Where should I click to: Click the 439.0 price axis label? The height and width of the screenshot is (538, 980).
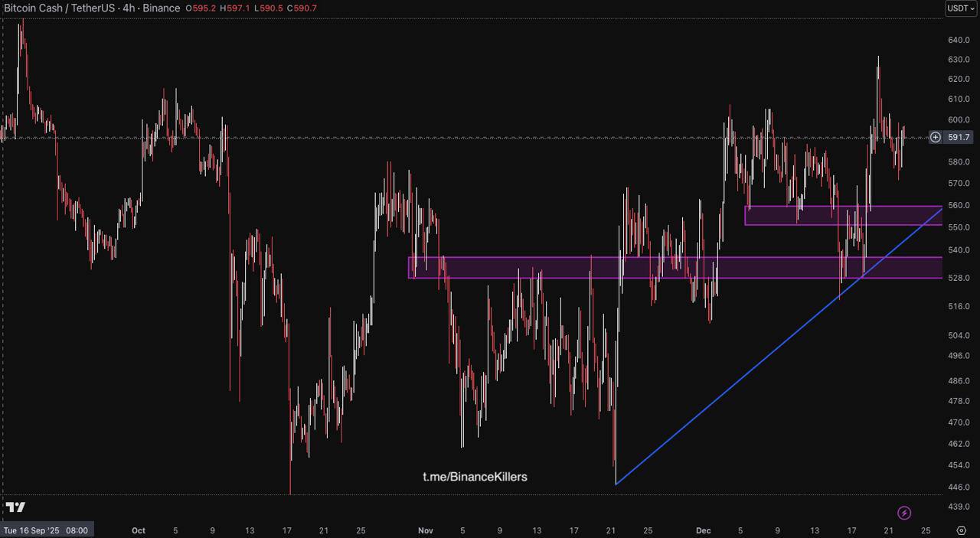click(x=959, y=507)
